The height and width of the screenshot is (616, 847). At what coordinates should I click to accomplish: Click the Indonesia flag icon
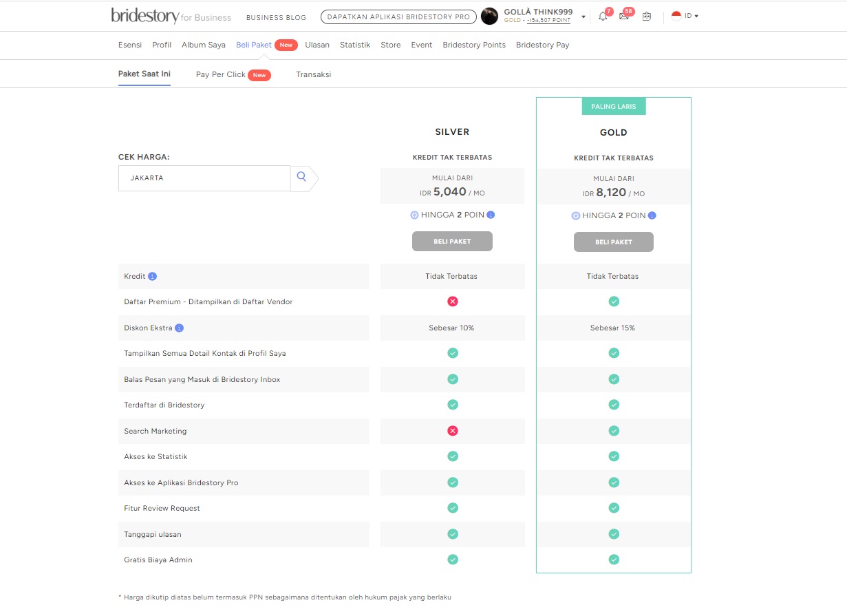676,16
